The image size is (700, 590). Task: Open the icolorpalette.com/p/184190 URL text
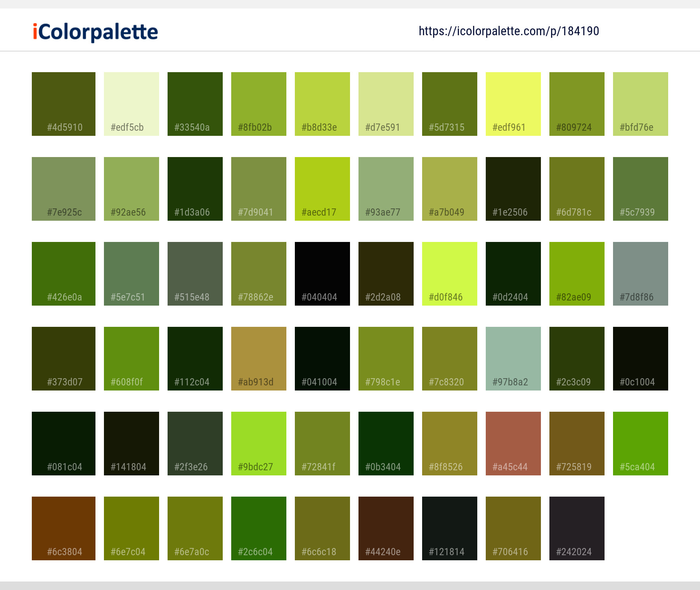pyautogui.click(x=509, y=31)
